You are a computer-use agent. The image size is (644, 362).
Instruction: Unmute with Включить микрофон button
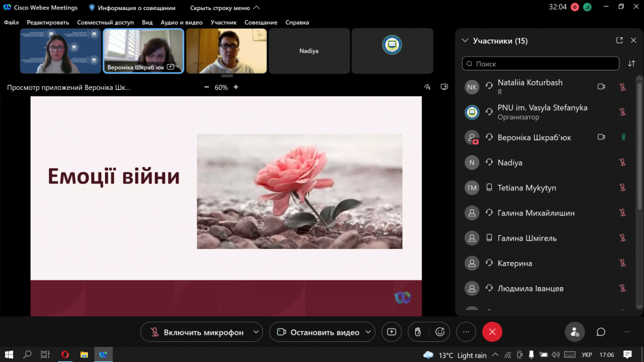tap(196, 332)
